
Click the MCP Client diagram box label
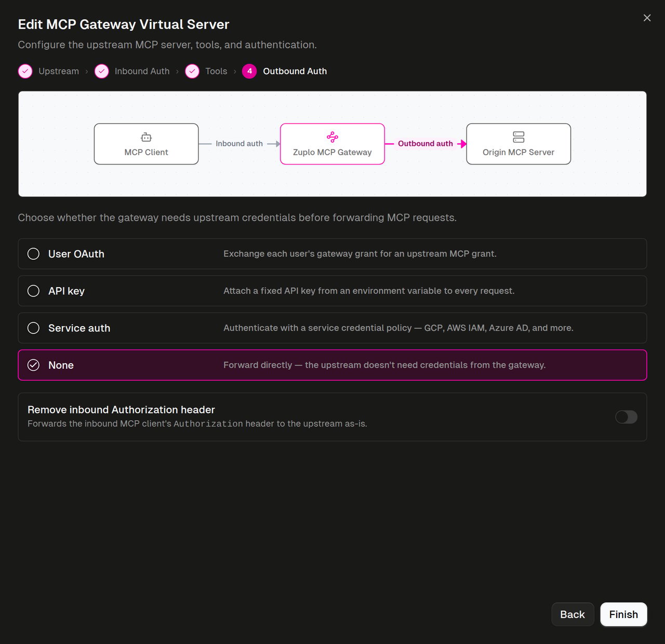[147, 152]
